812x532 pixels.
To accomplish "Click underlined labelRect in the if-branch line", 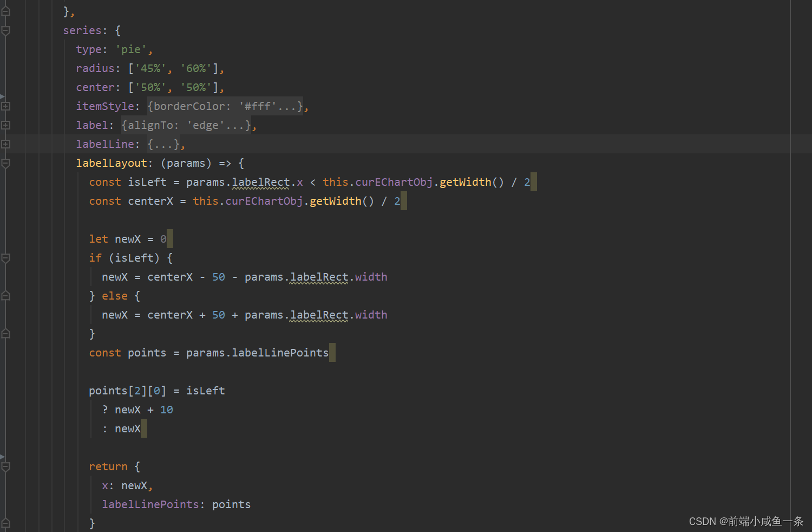I will (319, 277).
